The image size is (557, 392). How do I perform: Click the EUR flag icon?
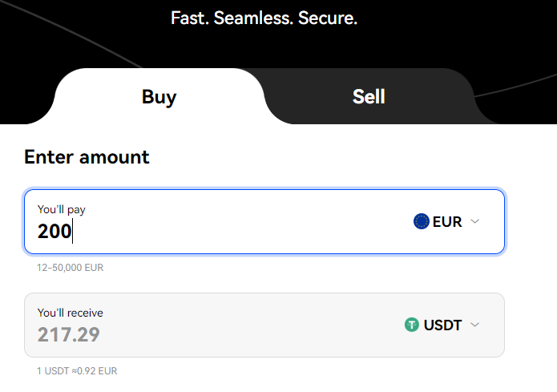tap(422, 221)
